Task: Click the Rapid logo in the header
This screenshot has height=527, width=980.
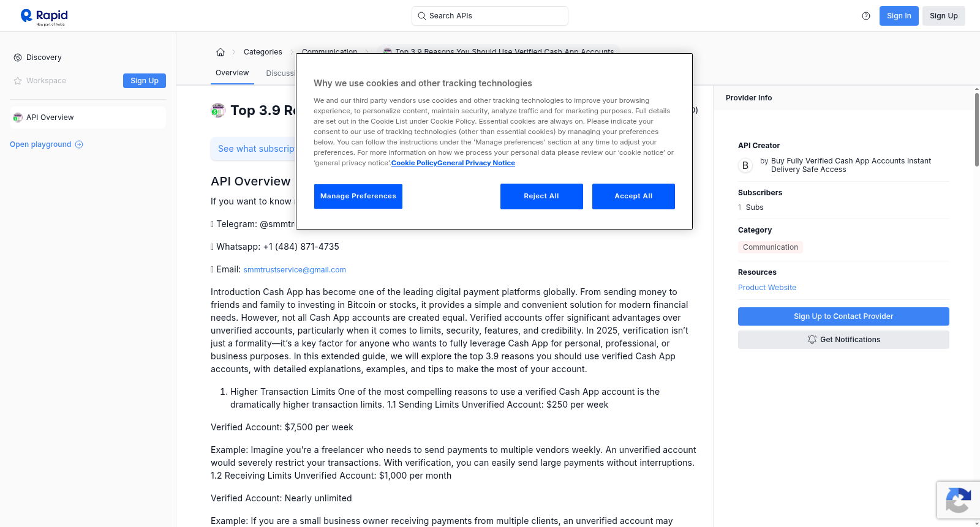Action: (x=44, y=17)
